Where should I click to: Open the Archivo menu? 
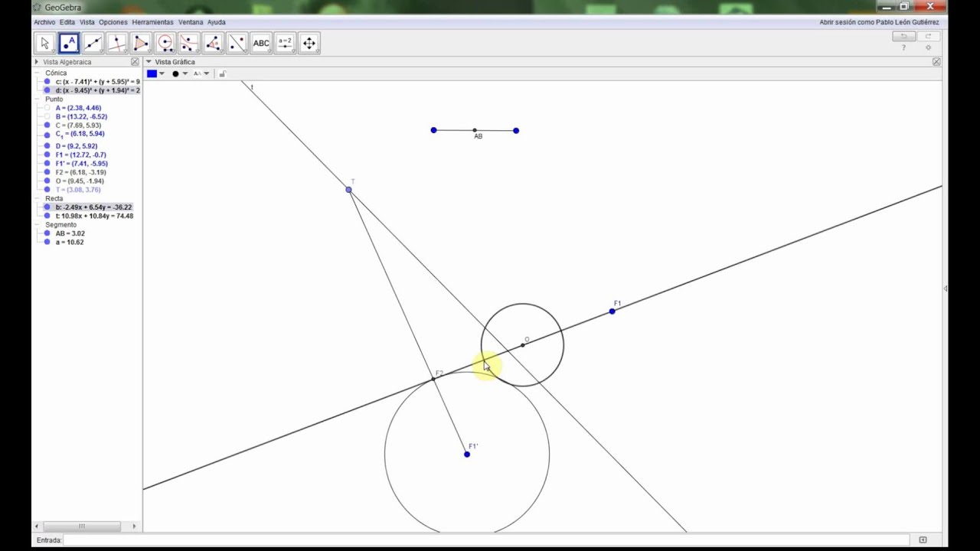click(x=44, y=22)
